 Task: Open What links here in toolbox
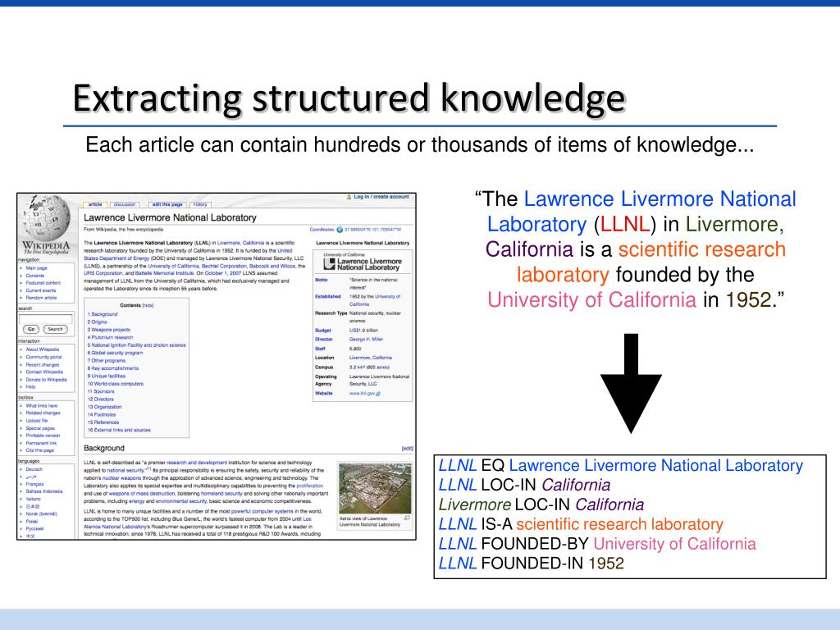(x=41, y=405)
